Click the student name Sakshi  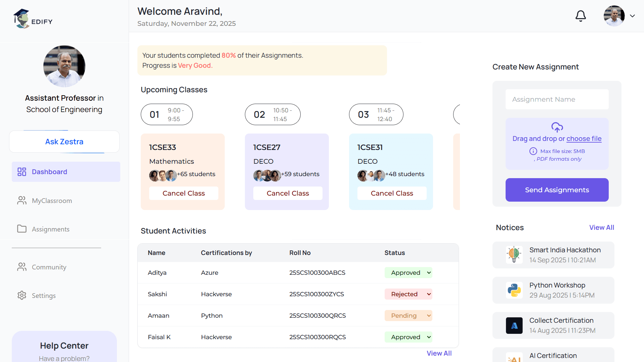click(x=157, y=294)
